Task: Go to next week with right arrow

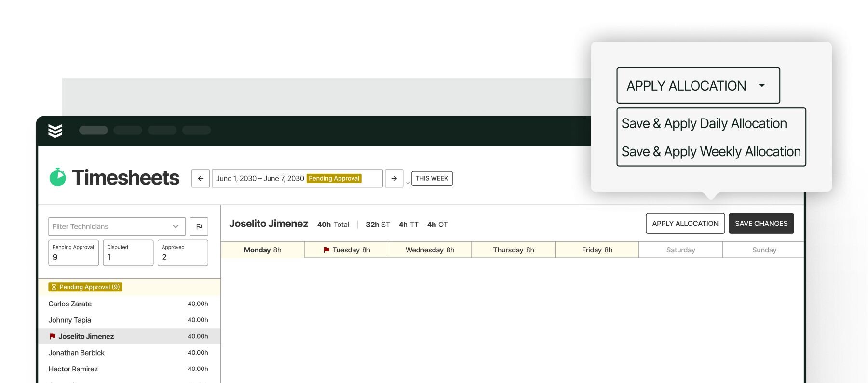Action: point(394,178)
